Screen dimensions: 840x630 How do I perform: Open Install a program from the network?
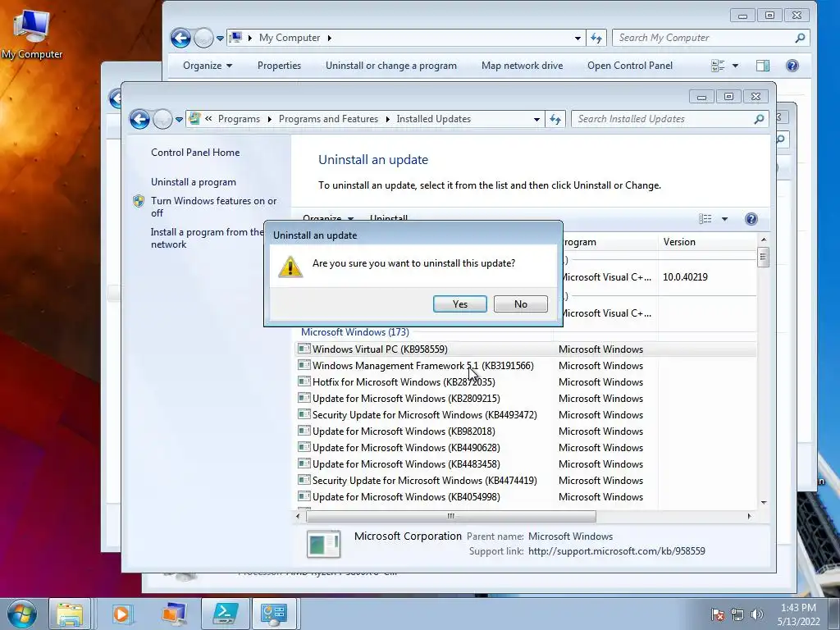coord(207,238)
